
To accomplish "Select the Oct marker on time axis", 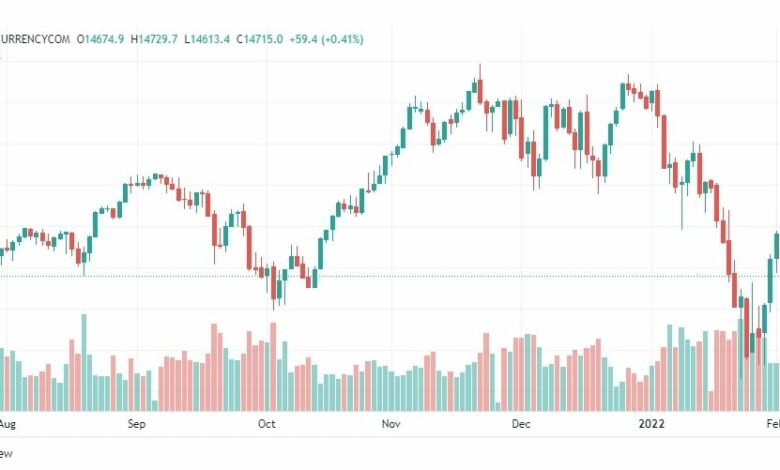I will point(267,424).
